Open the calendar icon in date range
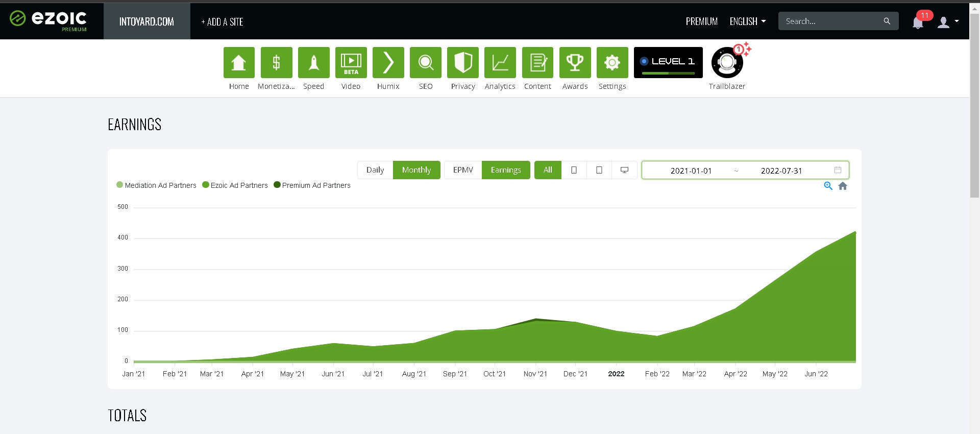 pyautogui.click(x=838, y=170)
